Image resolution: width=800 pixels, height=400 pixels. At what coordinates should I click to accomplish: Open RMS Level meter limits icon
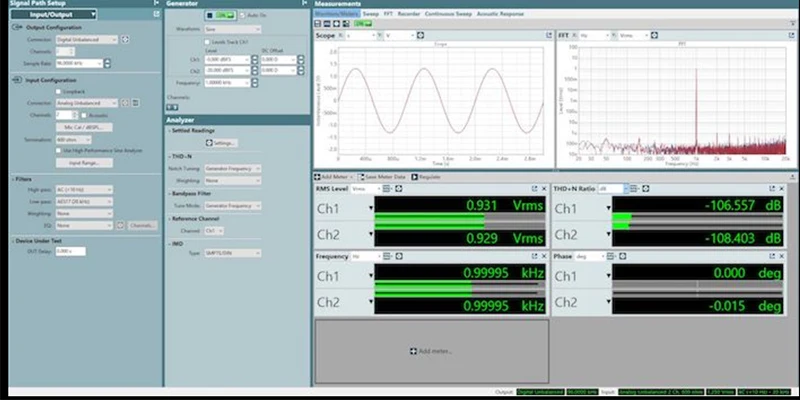pyautogui.click(x=387, y=189)
